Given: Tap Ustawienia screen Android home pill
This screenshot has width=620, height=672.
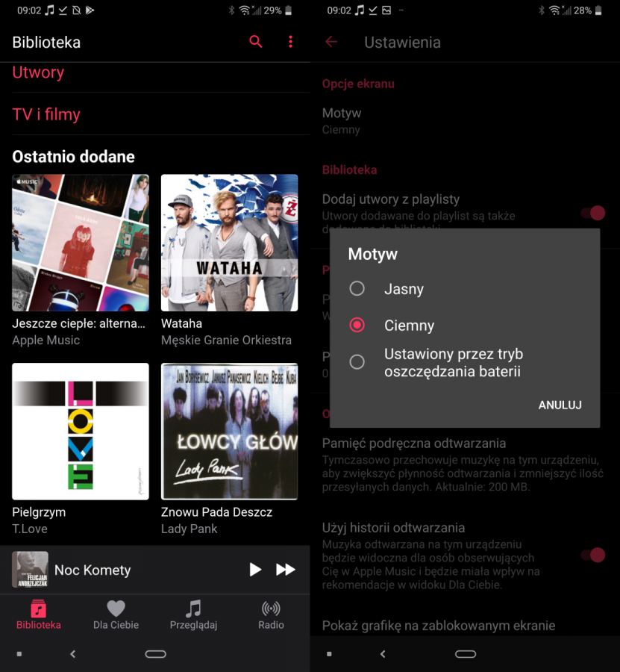Looking at the screenshot, I should [466, 653].
